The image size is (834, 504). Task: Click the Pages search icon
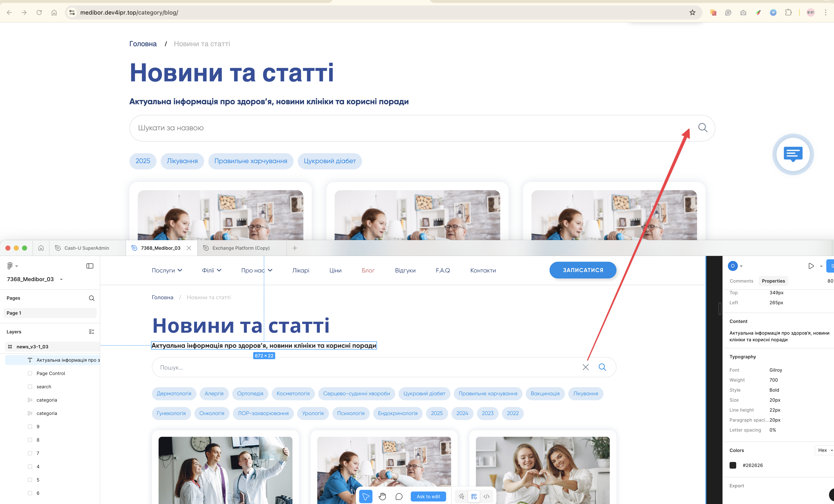[x=91, y=298]
